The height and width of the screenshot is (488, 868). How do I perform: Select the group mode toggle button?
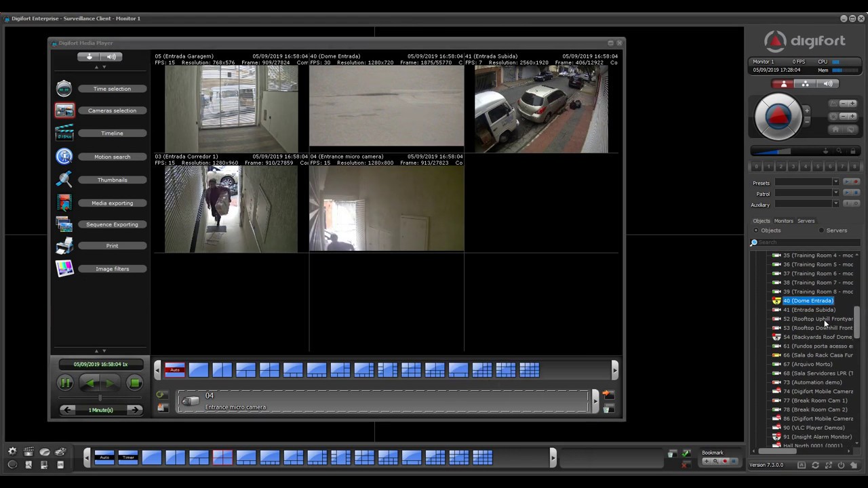pos(805,84)
